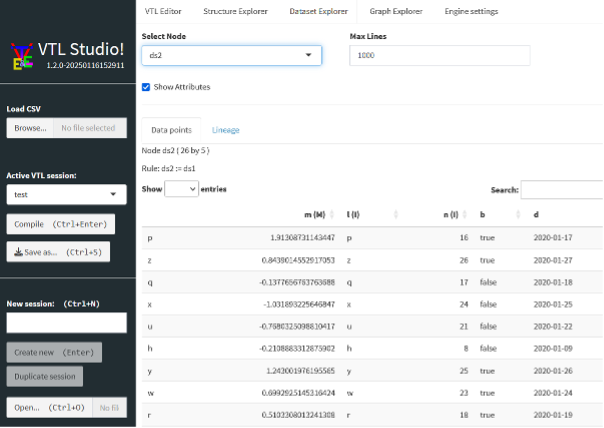The width and height of the screenshot is (604, 428).
Task: Toggle the Show Attributes checkbox
Action: tap(147, 87)
